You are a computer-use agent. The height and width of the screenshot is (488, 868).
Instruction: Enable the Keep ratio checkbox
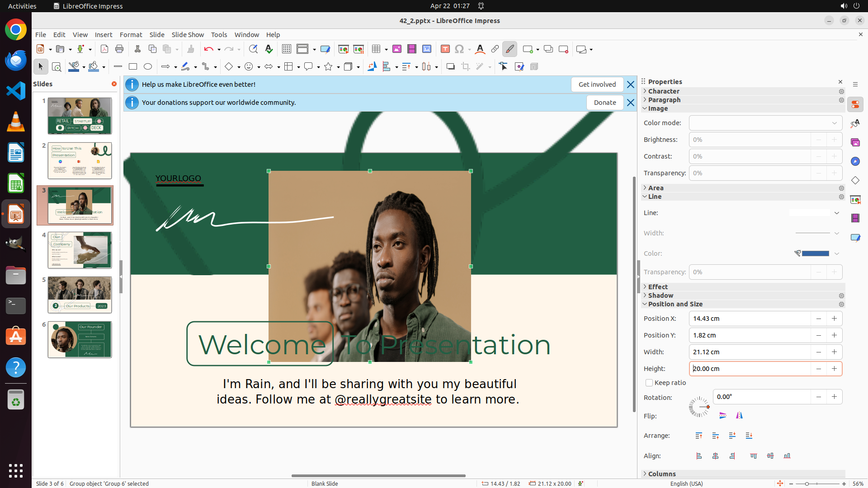coord(649,383)
